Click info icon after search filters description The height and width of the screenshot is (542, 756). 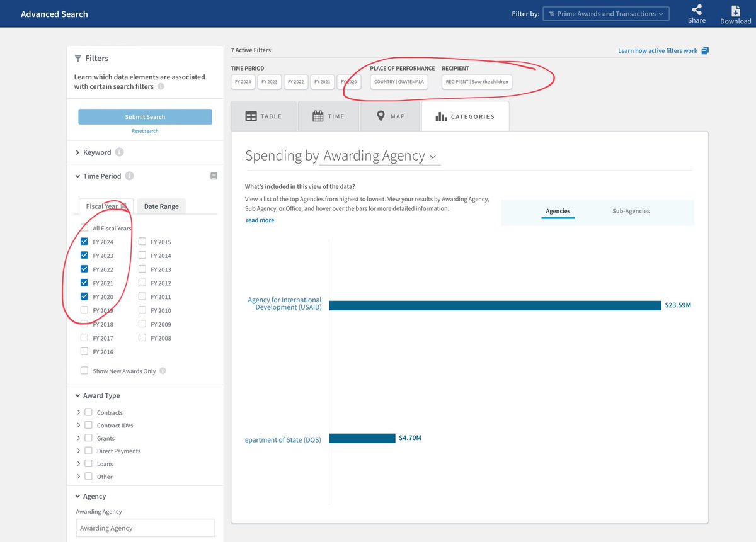click(161, 86)
